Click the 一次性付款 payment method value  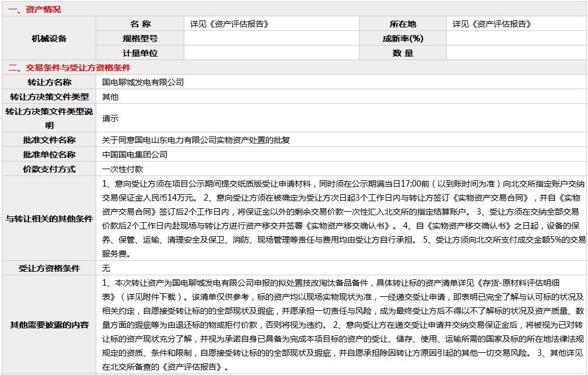tap(123, 169)
